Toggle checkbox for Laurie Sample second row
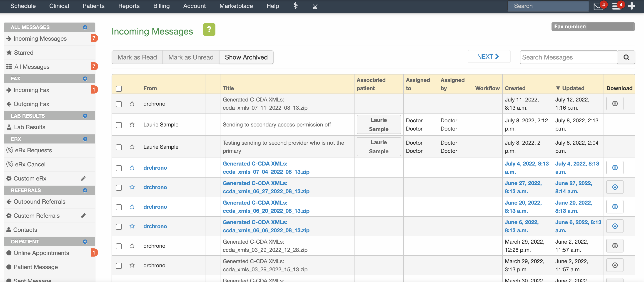This screenshot has height=282, width=644. pos(119,146)
